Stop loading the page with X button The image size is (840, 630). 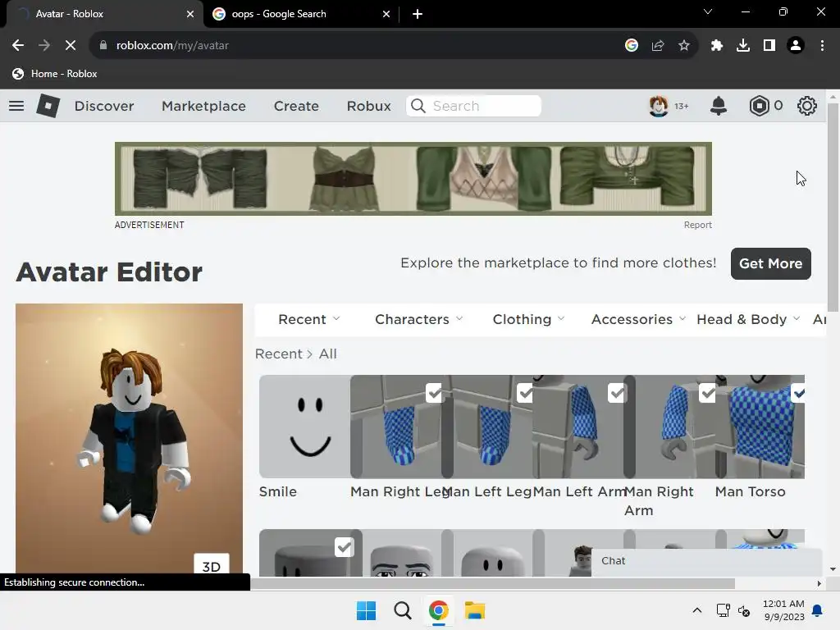click(71, 46)
